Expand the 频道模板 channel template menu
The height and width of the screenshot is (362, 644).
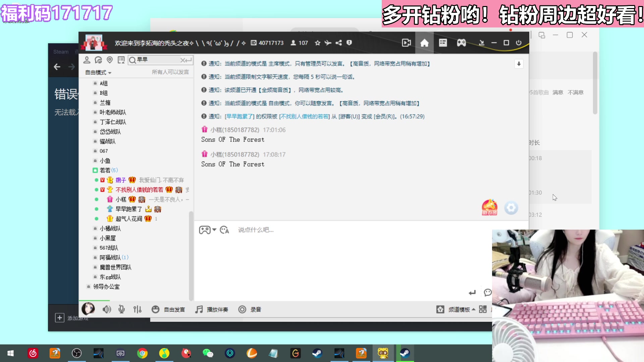459,309
